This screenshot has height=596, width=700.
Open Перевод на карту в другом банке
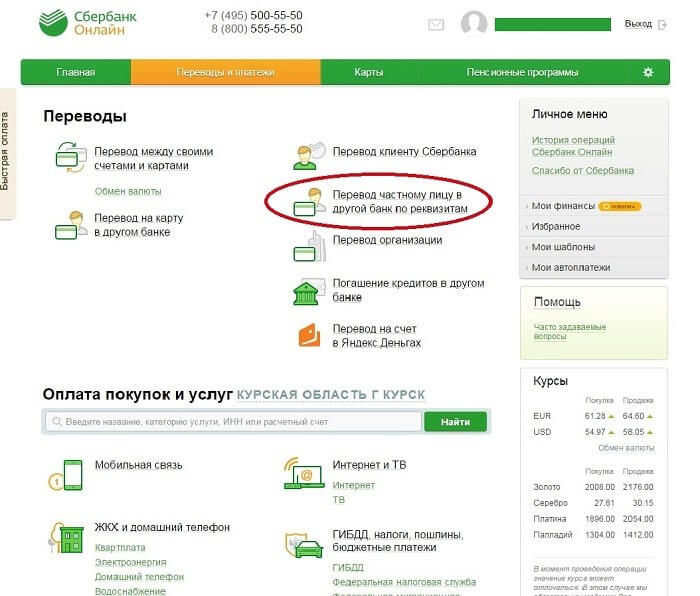click(139, 225)
